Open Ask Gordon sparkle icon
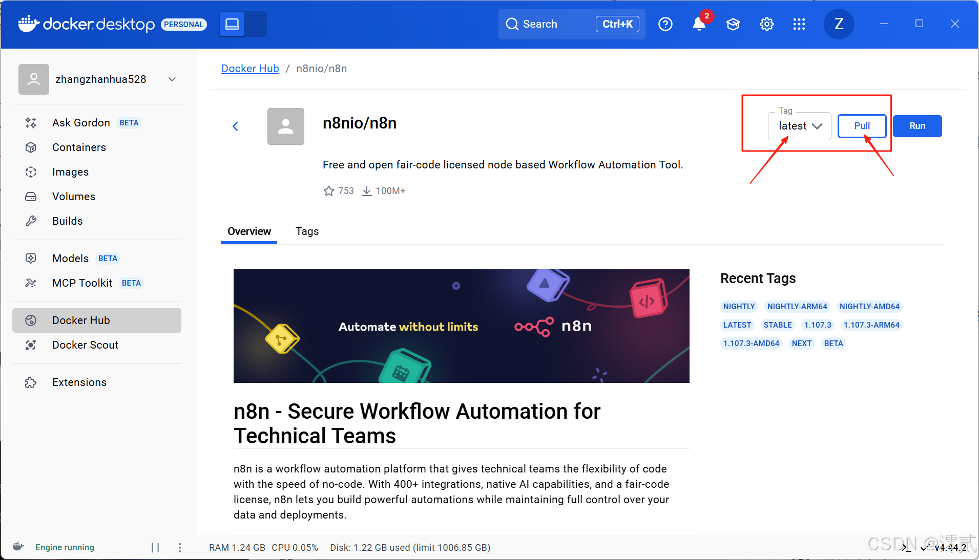 click(31, 123)
